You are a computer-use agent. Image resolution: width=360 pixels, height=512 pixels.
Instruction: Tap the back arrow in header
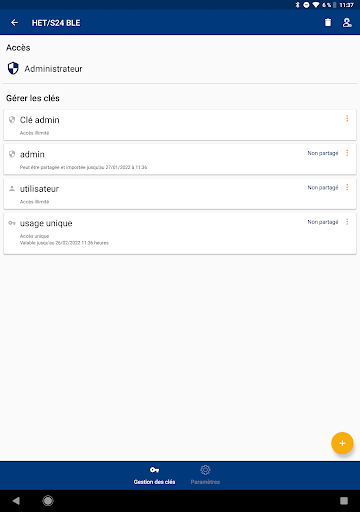point(14,23)
